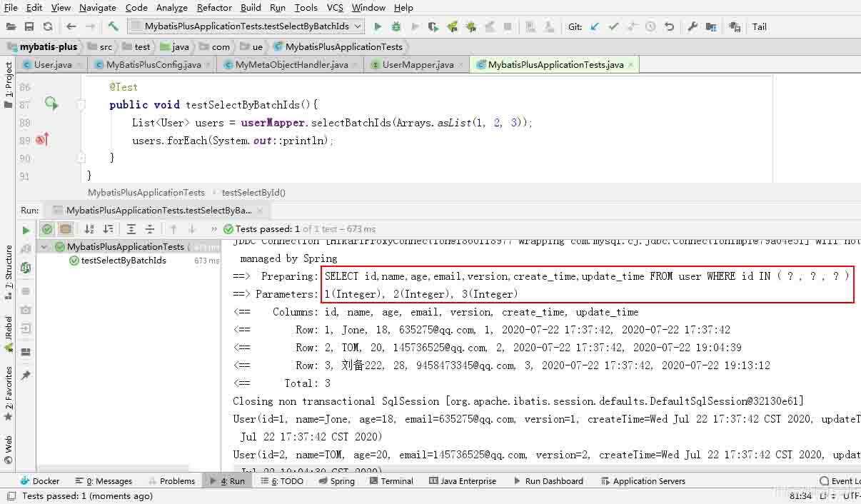This screenshot has width=861, height=504.
Task: Click the Synchronize refresh icon
Action: coord(48,26)
